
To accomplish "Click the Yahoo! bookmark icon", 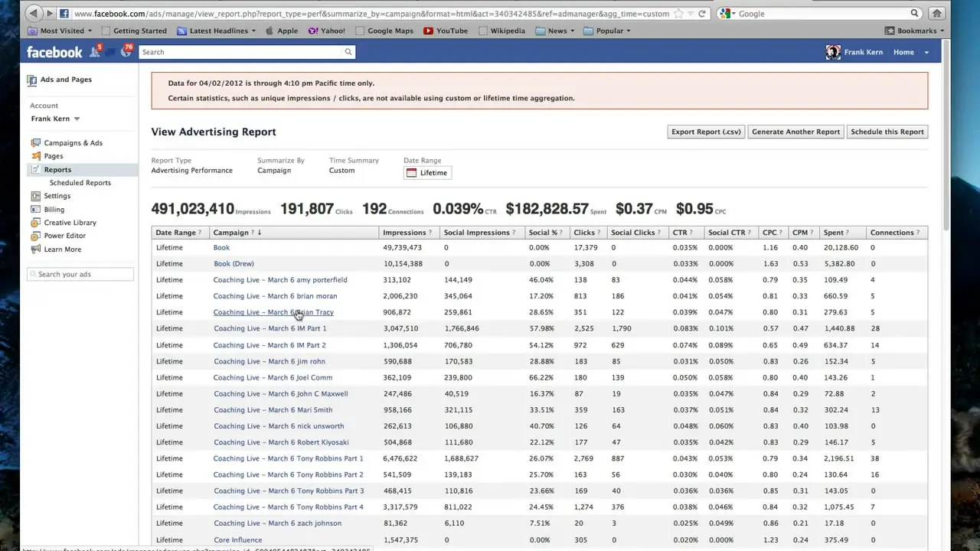I will click(x=313, y=31).
